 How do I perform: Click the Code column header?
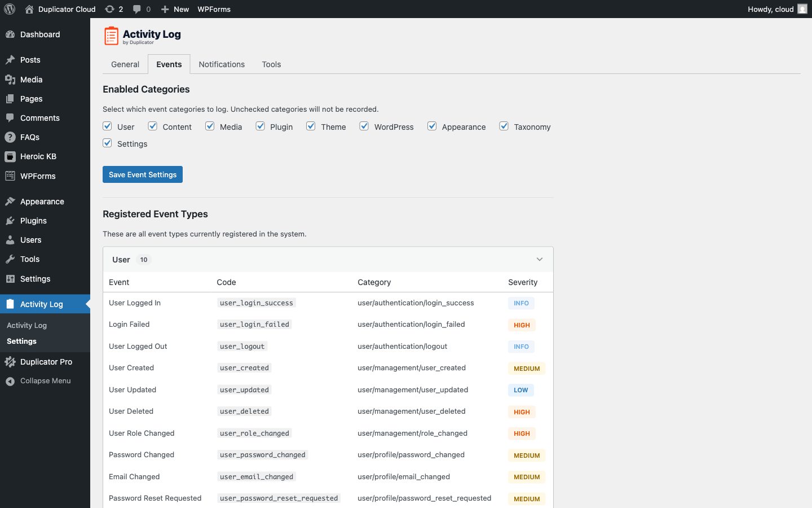[x=226, y=282]
